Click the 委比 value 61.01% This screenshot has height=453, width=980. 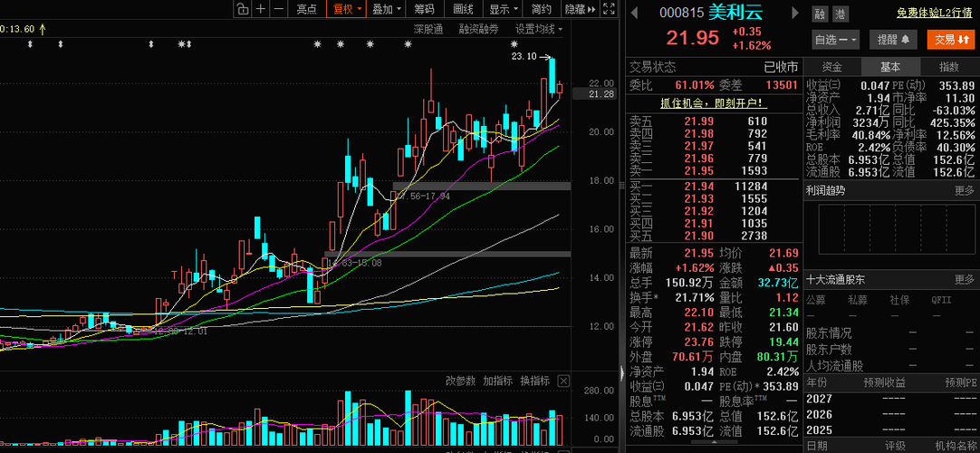(695, 85)
